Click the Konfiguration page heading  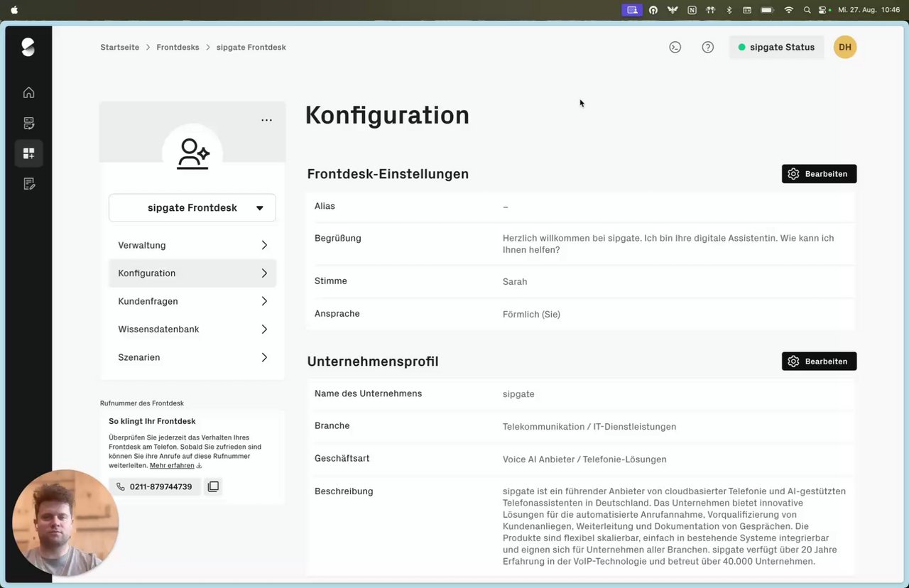coord(387,115)
